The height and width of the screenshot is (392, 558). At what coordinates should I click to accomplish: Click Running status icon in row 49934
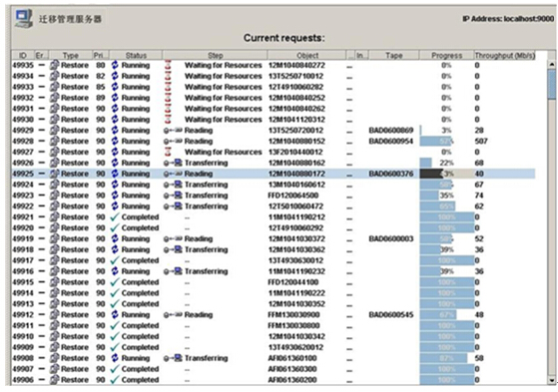(x=115, y=76)
